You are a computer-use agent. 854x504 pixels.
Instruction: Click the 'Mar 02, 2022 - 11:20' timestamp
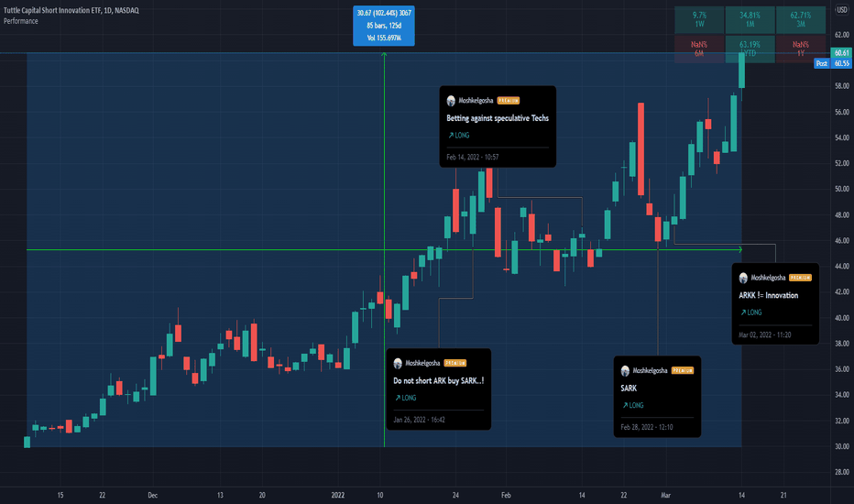[x=765, y=335]
